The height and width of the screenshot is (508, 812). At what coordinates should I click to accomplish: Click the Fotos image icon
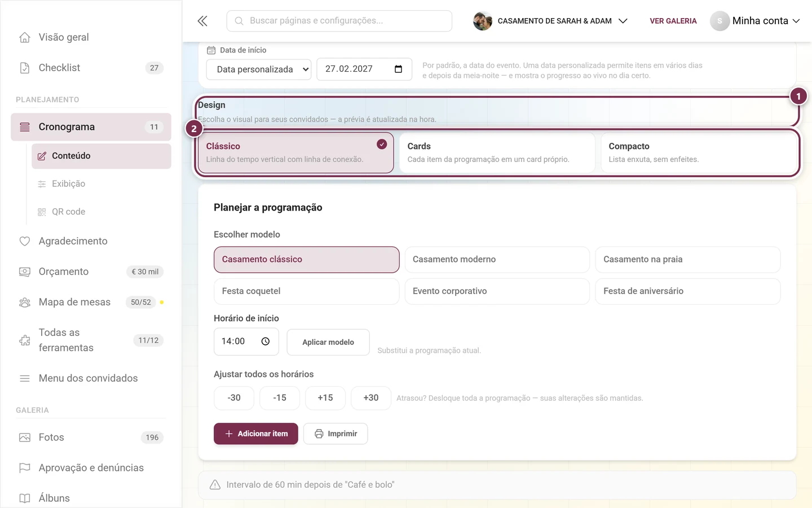pyautogui.click(x=25, y=437)
